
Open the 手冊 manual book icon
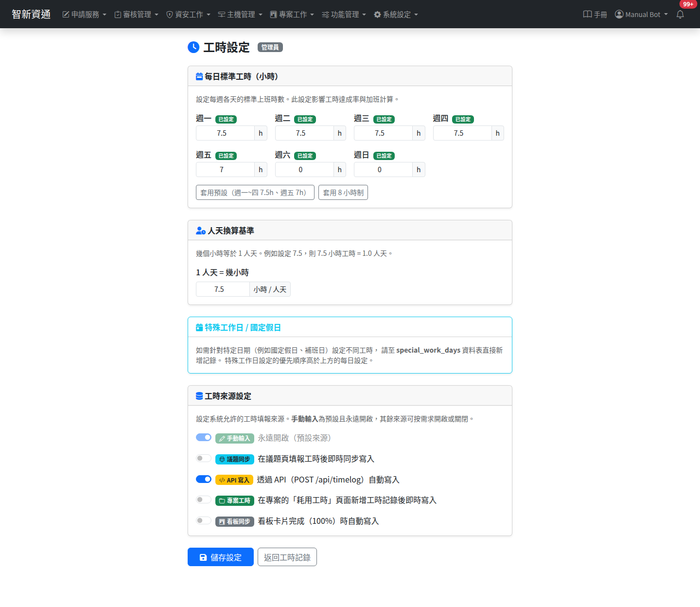(x=587, y=14)
